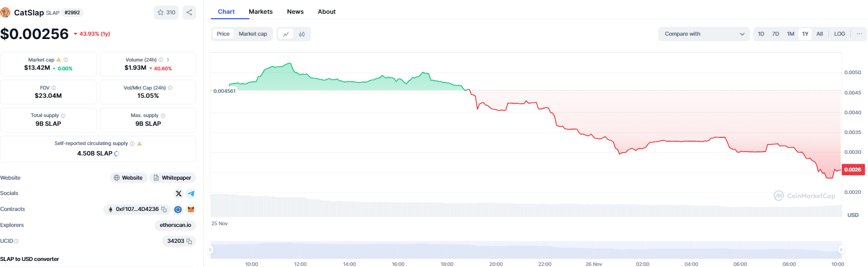Image resolution: width=868 pixels, height=267 pixels.
Task: Switch chart to Market cap mode
Action: point(253,34)
